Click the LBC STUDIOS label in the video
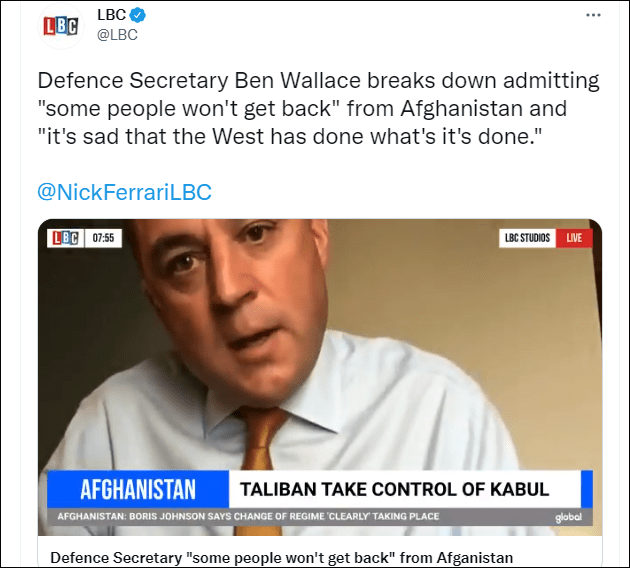The height and width of the screenshot is (568, 630). tap(527, 238)
